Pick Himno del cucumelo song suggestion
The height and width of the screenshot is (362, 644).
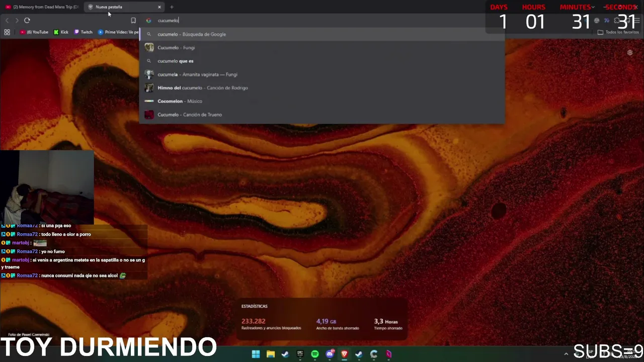pyautogui.click(x=322, y=88)
